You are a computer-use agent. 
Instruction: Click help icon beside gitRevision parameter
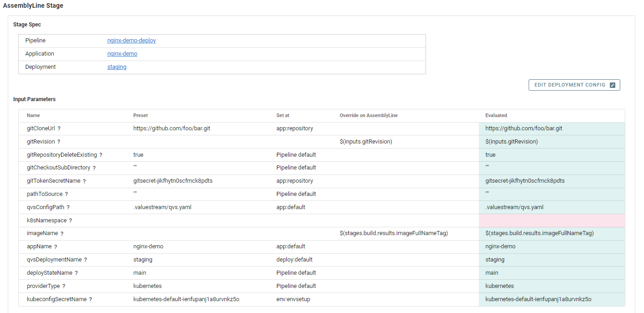(59, 142)
